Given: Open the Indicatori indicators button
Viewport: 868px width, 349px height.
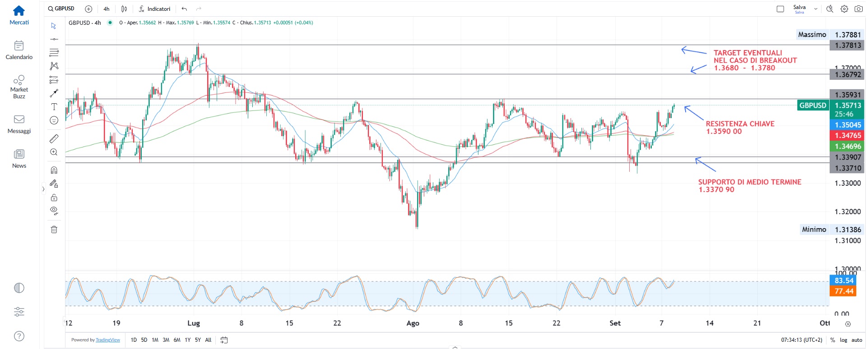Looking at the screenshot, I should click(x=154, y=9).
